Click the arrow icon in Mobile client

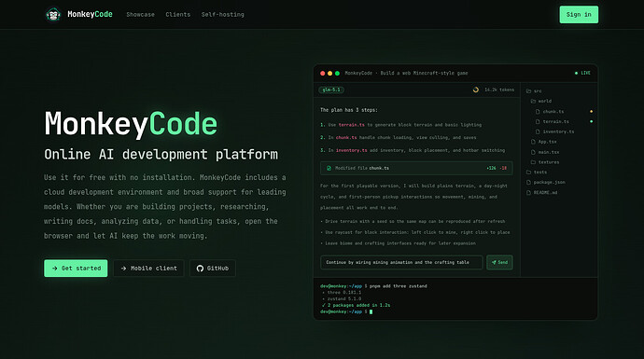(x=123, y=268)
